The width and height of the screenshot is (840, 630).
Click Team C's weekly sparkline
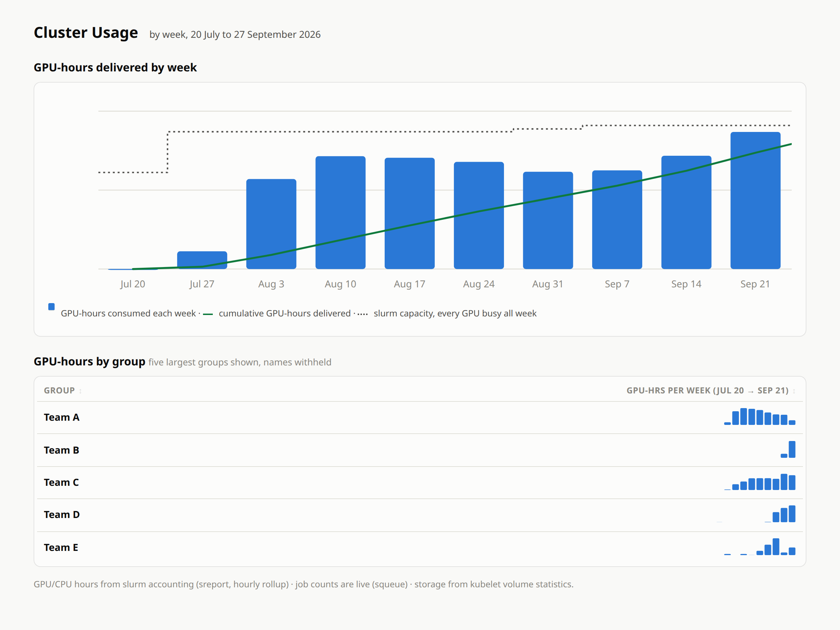(759, 482)
